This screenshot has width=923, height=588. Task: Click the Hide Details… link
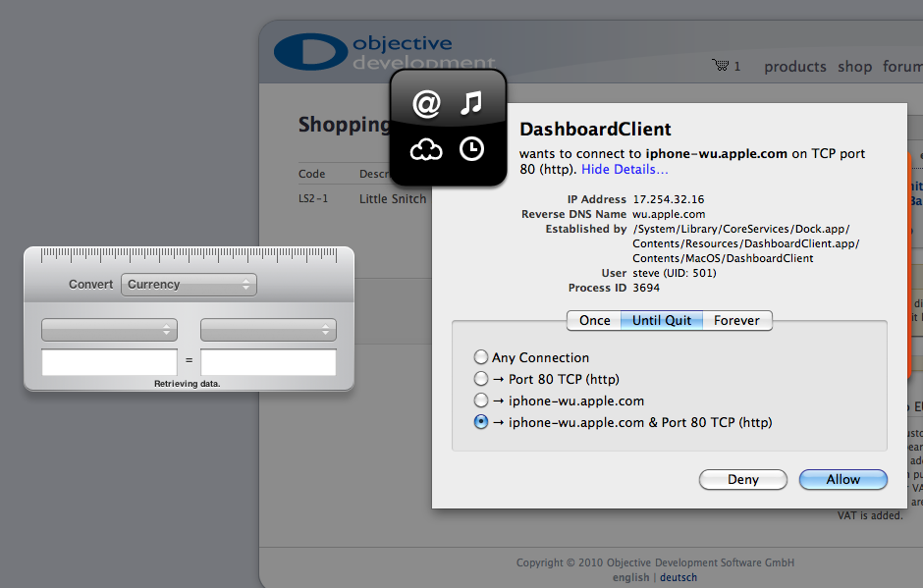[x=624, y=170]
